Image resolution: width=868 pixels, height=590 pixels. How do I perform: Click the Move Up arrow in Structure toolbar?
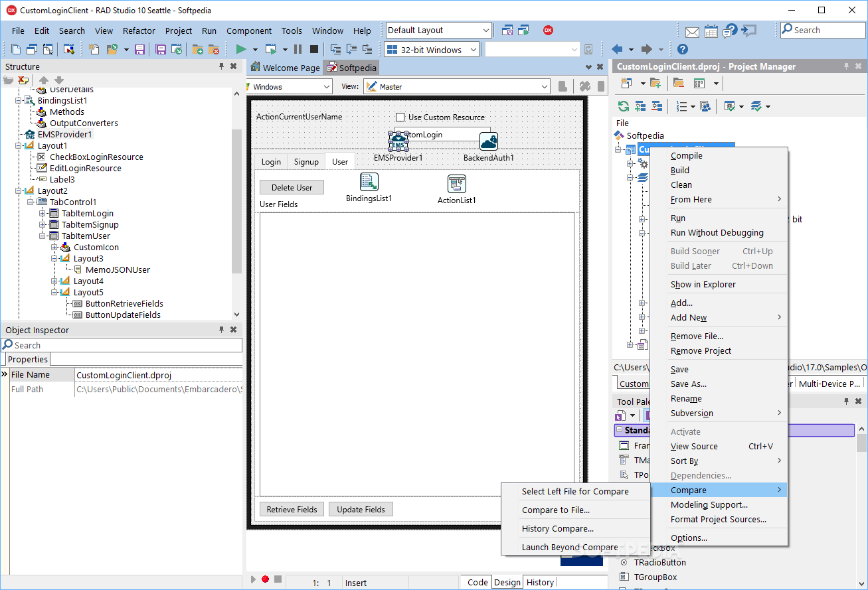click(x=44, y=80)
